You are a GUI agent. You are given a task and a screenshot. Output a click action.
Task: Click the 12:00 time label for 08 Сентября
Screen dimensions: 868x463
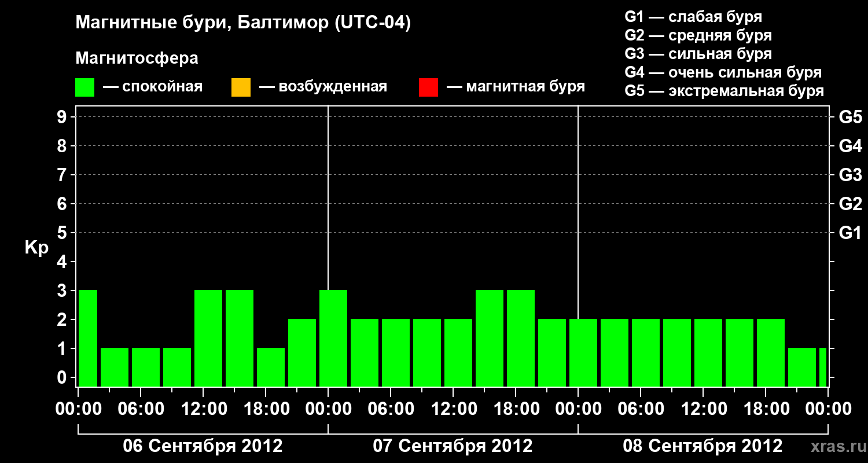click(x=703, y=409)
